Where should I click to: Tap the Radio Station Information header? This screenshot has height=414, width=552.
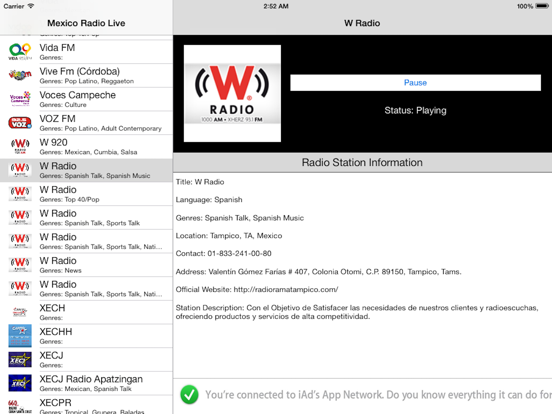362,162
